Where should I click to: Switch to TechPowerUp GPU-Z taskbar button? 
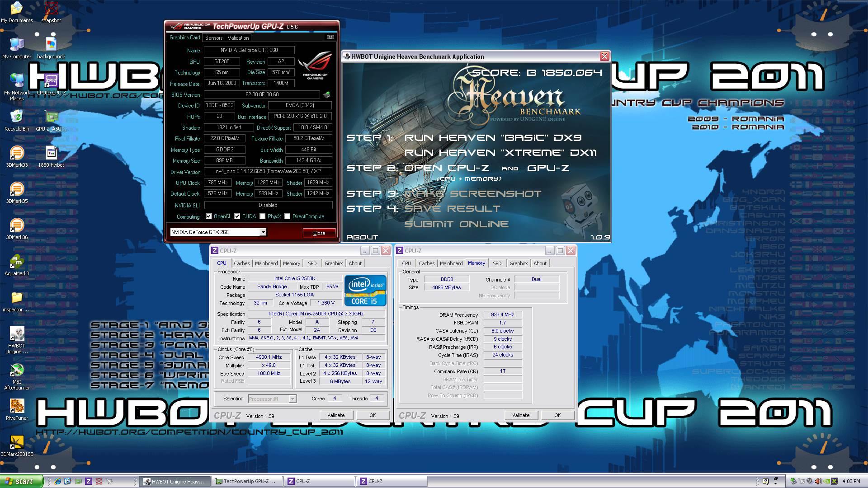pyautogui.click(x=247, y=481)
